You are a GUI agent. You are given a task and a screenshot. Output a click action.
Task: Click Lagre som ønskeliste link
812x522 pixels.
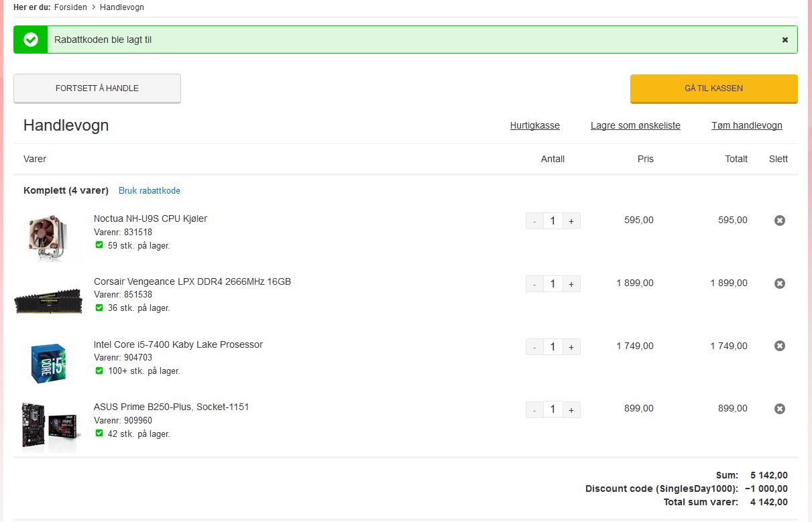(x=636, y=125)
